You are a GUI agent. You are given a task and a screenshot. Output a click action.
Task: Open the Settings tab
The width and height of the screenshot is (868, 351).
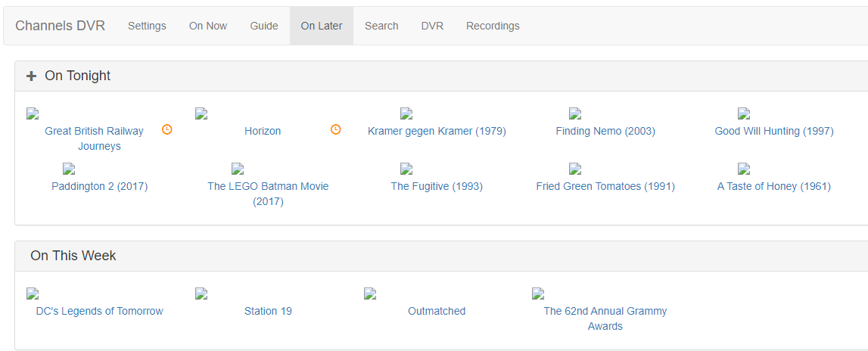coord(147,26)
